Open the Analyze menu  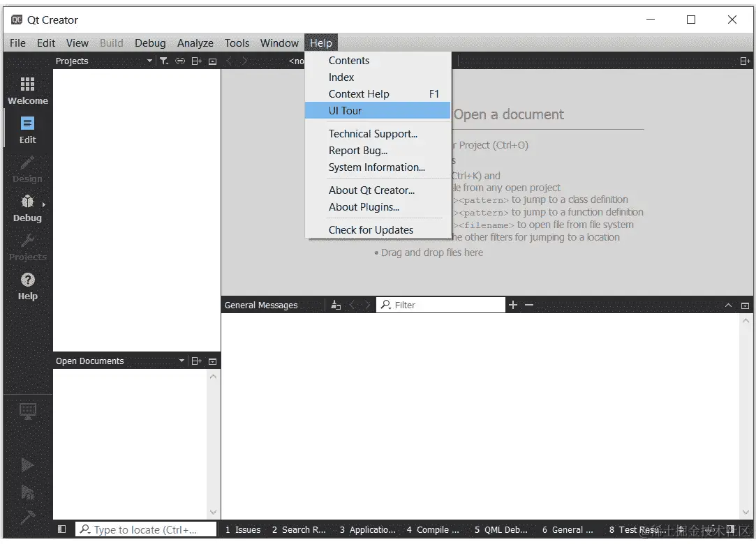[x=195, y=43]
